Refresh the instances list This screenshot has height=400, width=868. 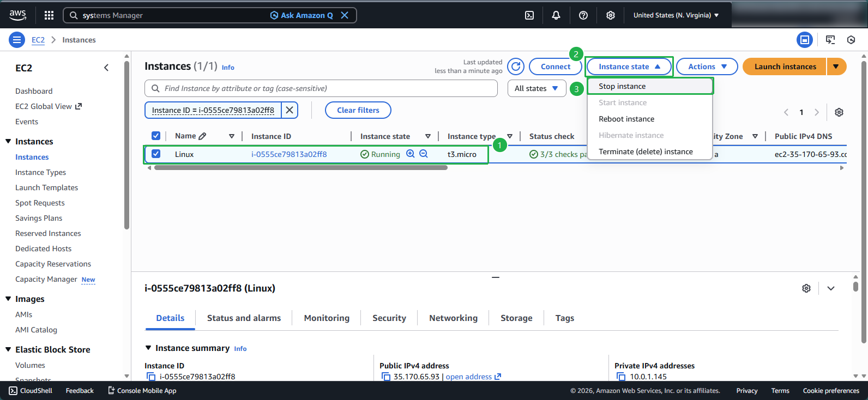[516, 66]
